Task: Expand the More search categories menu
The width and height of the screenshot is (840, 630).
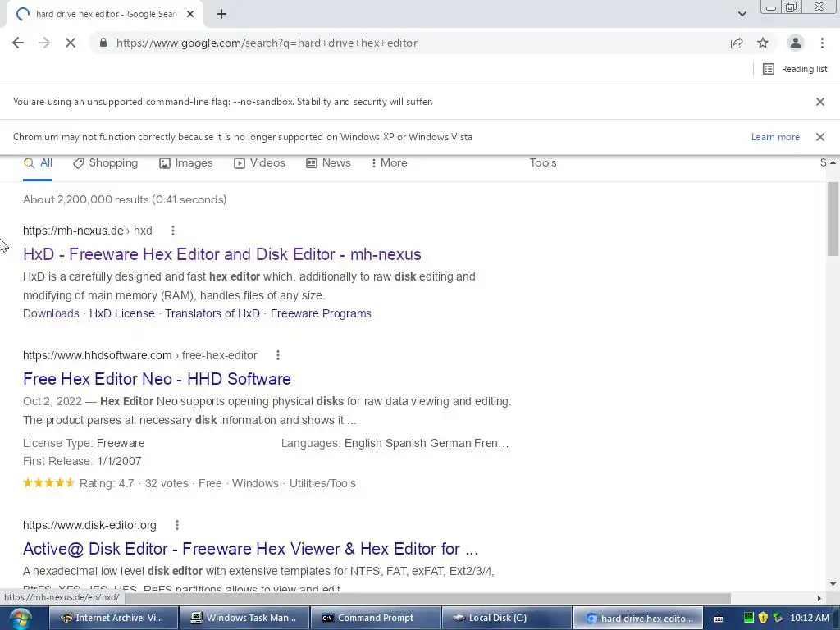Action: pyautogui.click(x=390, y=163)
